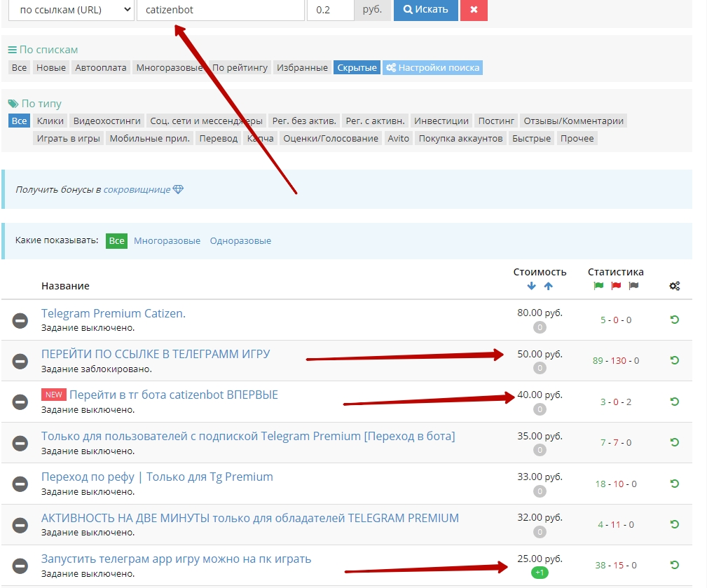The width and height of the screenshot is (707, 588).
Task: Show only Многоразовые tasks link
Action: [167, 241]
